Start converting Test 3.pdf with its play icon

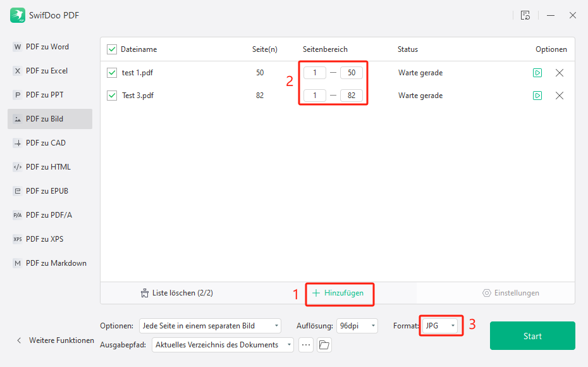(x=537, y=96)
